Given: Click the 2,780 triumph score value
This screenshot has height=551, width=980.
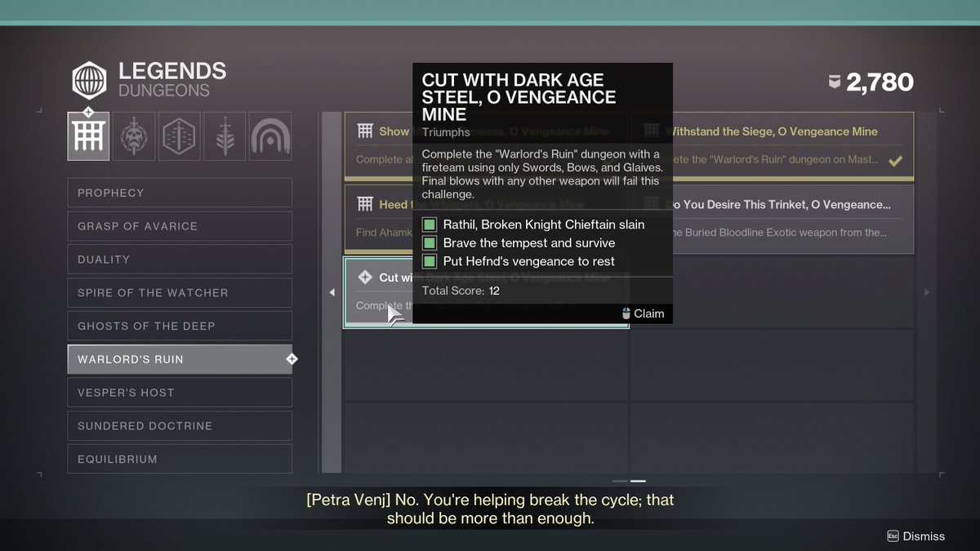Looking at the screenshot, I should coord(880,82).
